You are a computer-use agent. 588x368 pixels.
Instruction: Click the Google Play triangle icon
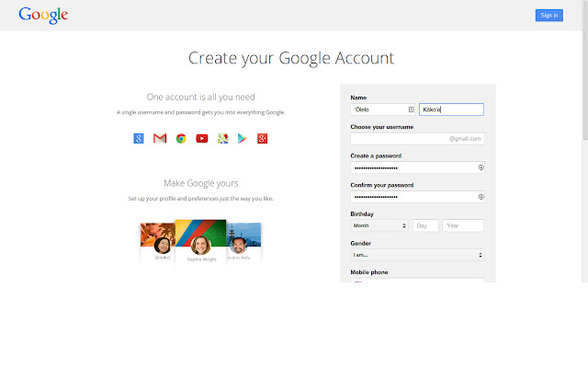[243, 139]
